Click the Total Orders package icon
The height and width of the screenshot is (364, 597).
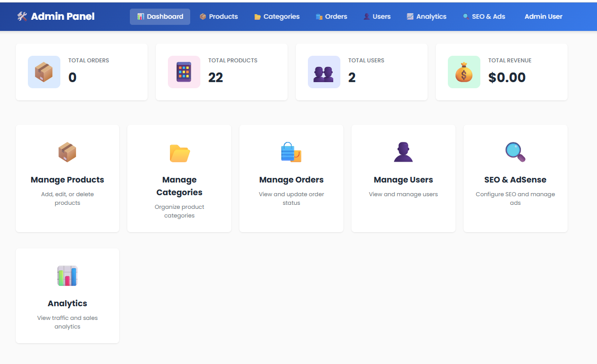click(44, 72)
